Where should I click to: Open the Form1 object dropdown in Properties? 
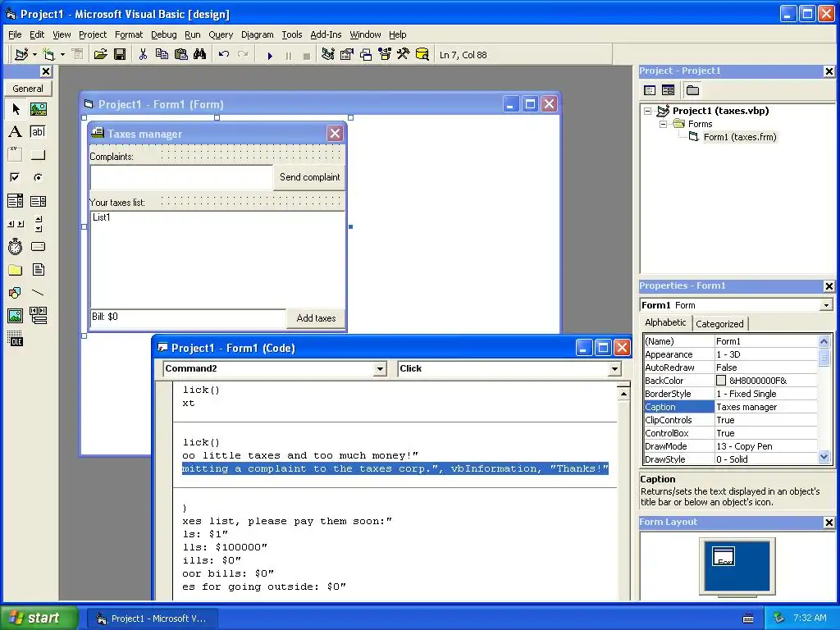click(x=827, y=305)
